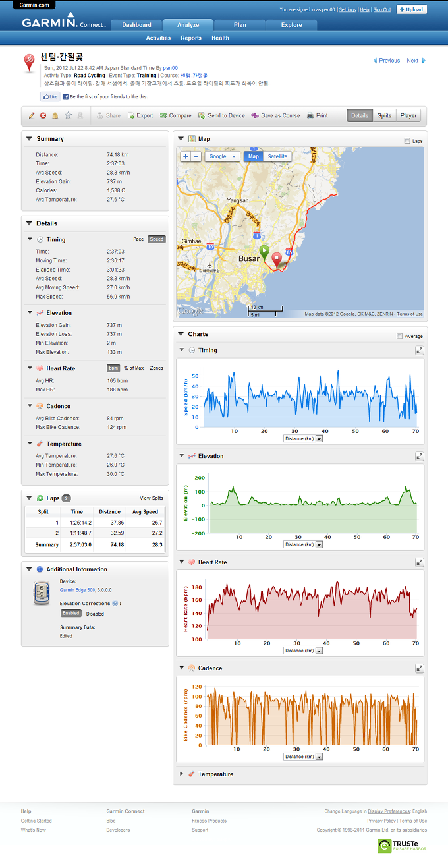Switch to Player view

coord(408,115)
